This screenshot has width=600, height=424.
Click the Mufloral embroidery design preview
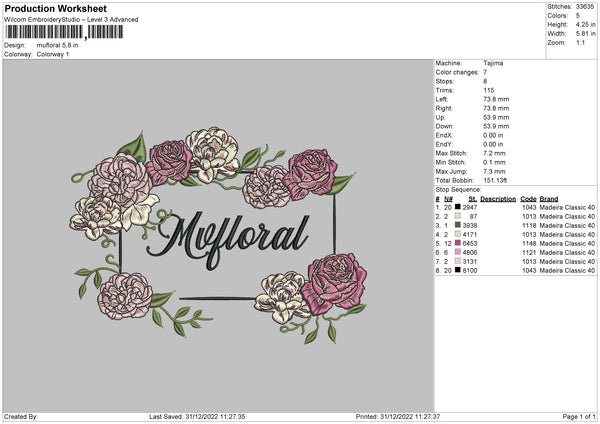[218, 234]
